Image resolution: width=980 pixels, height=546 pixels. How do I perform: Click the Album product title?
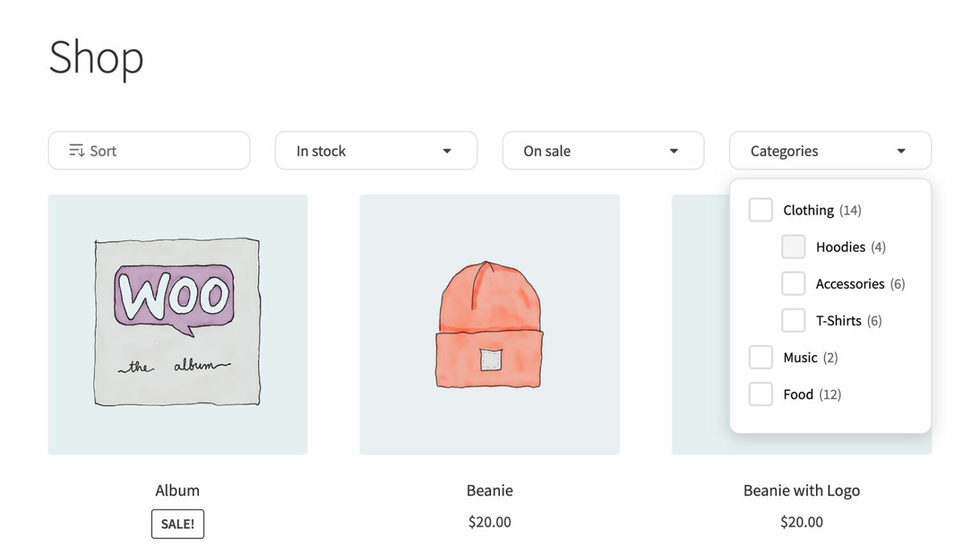pos(177,490)
